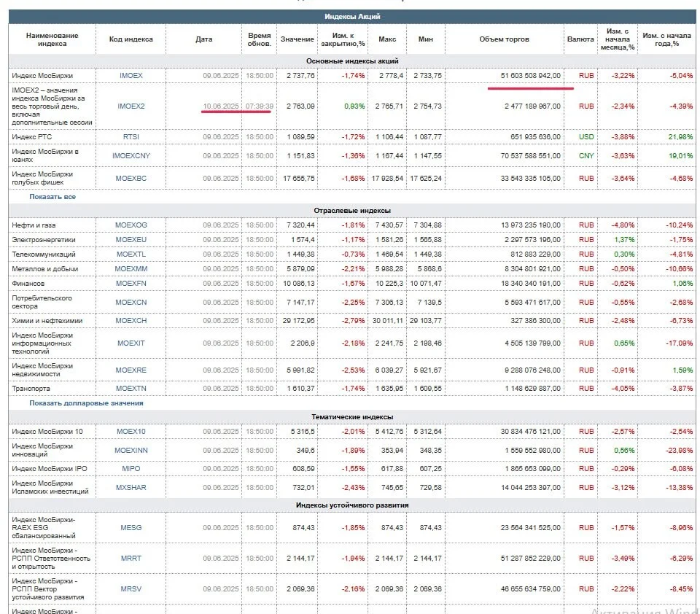Click MESG trade volume 23 564 341 525,00

coord(530,528)
